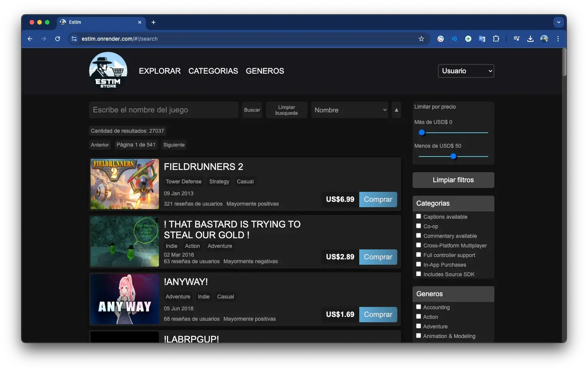Open Chrome three-dot menu
588x371 pixels.
tap(558, 39)
